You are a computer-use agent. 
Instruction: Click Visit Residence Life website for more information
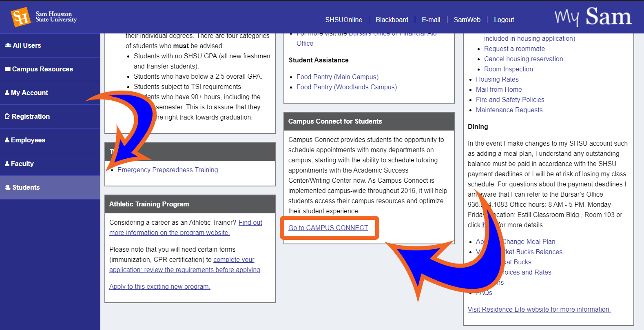tap(539, 309)
